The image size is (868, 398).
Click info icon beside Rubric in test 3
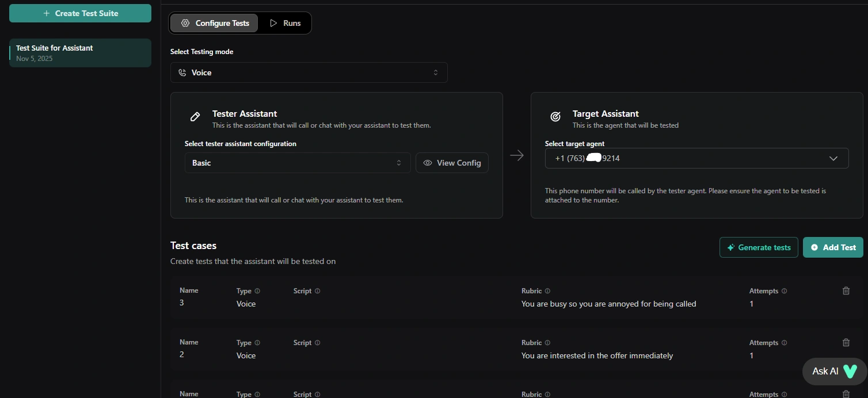tap(547, 291)
